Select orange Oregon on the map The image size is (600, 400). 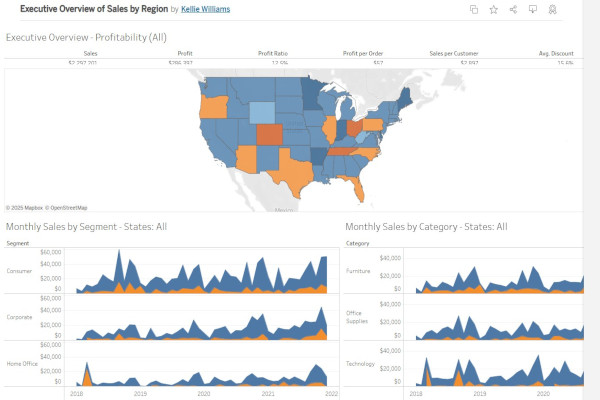(x=213, y=106)
